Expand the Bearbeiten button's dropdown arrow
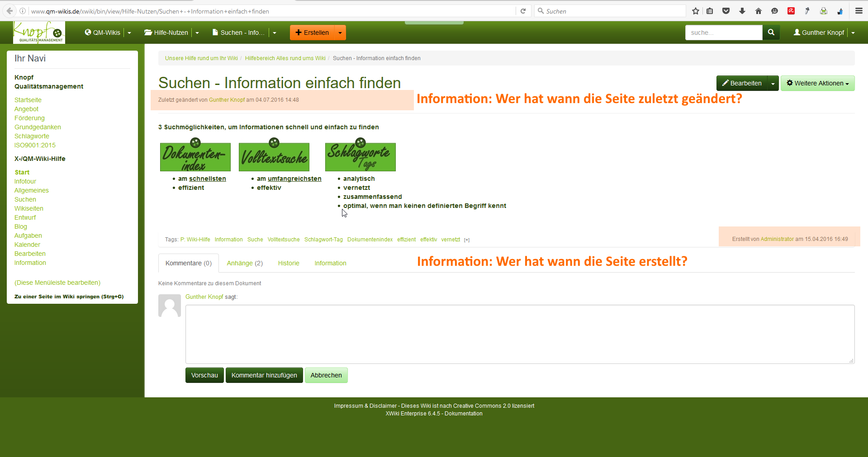This screenshot has height=457, width=868. [x=773, y=84]
